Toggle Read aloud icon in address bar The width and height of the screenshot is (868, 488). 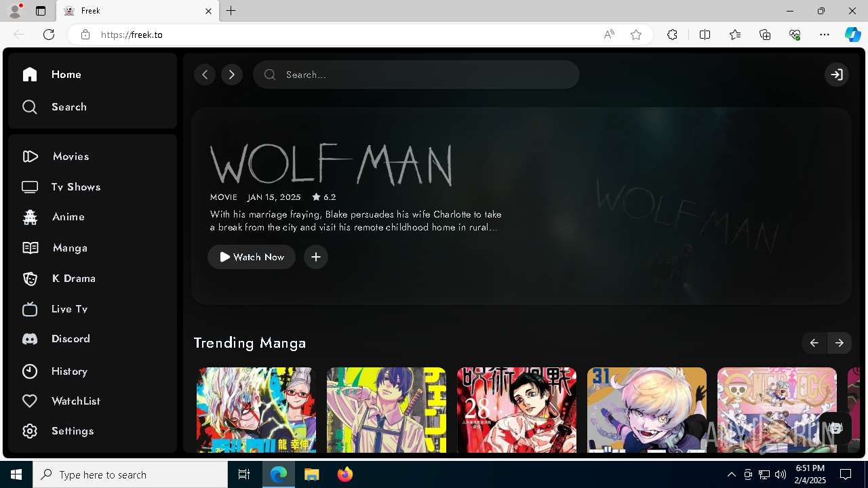pyautogui.click(x=609, y=35)
